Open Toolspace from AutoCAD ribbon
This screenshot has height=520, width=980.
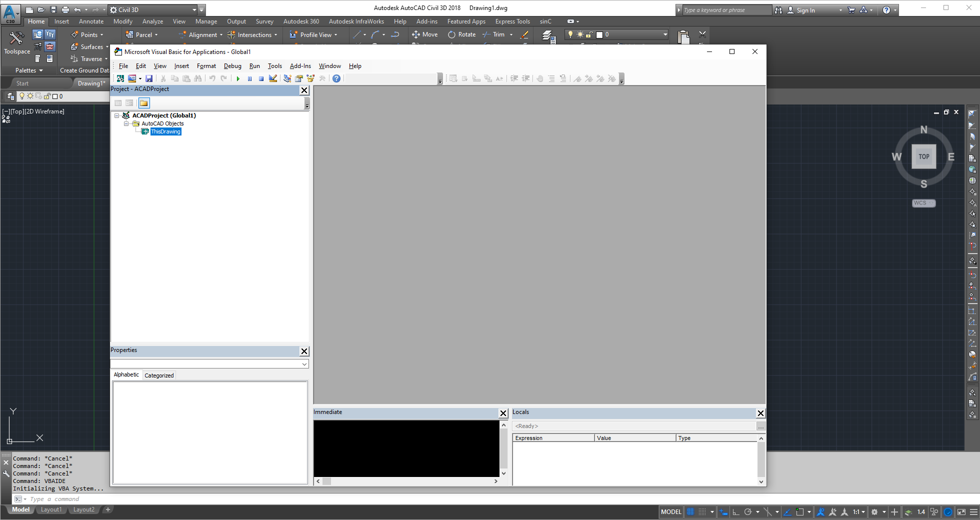(17, 42)
